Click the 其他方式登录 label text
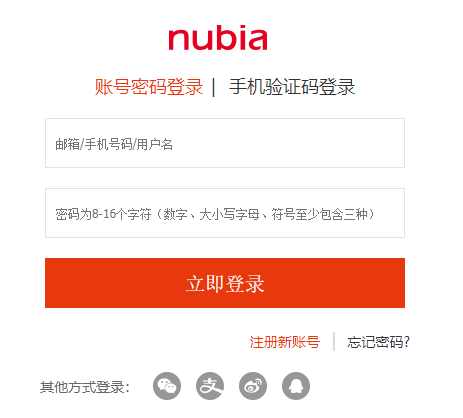The image size is (463, 418). click(x=85, y=387)
